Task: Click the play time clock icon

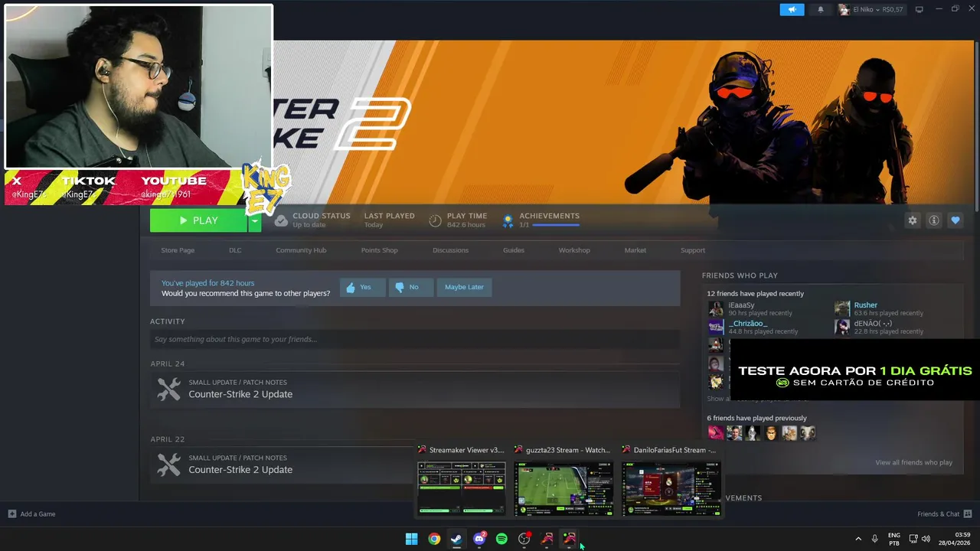Action: coord(435,220)
